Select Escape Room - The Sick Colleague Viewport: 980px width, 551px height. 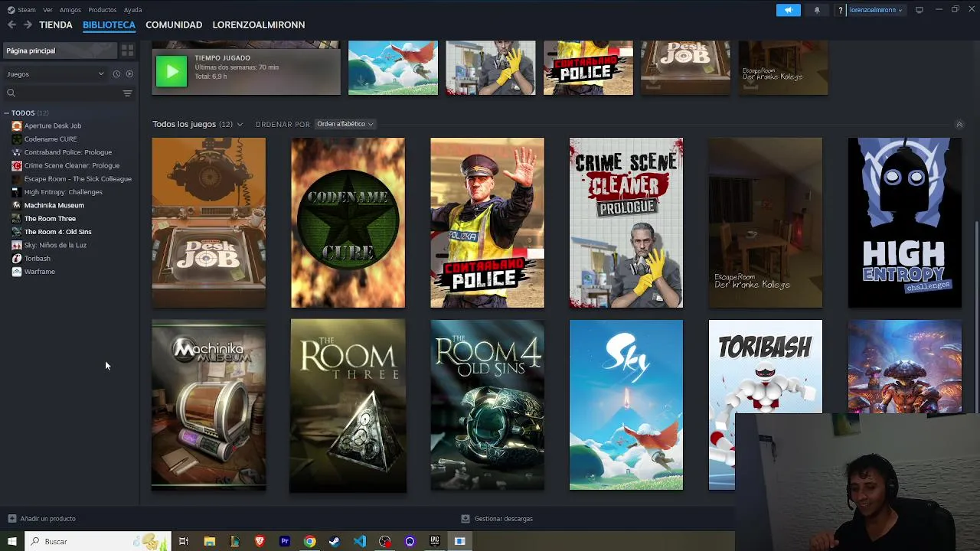(x=77, y=179)
